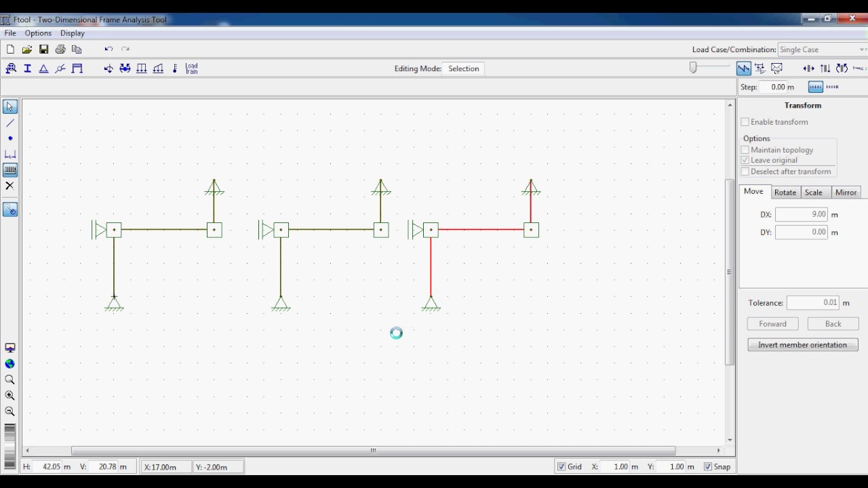
Task: Switch to the Mirror tab
Action: (846, 192)
